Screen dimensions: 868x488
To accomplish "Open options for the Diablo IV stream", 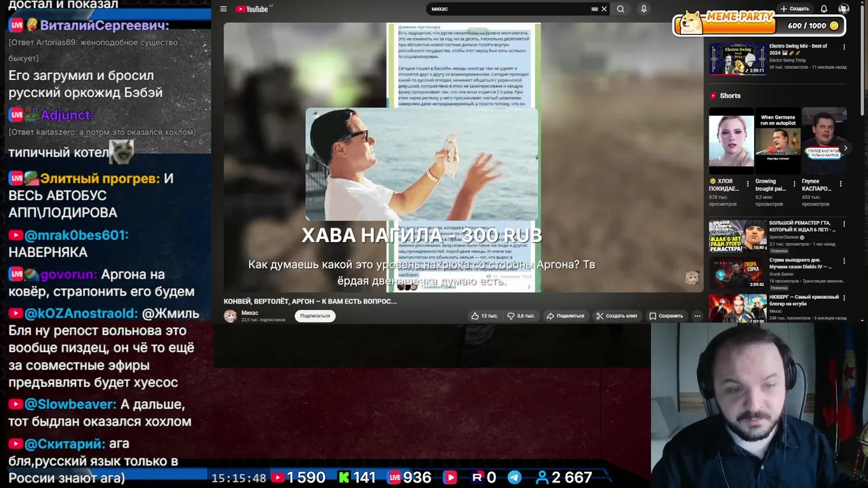I will point(844,261).
